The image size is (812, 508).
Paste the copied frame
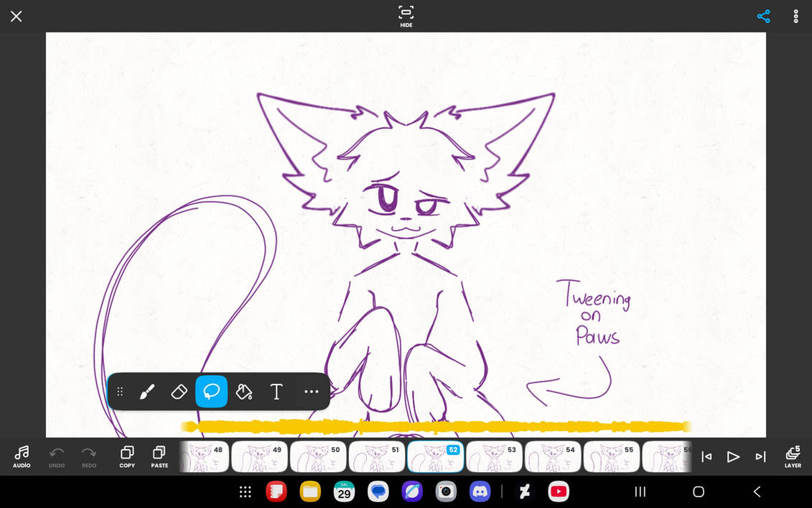[159, 457]
